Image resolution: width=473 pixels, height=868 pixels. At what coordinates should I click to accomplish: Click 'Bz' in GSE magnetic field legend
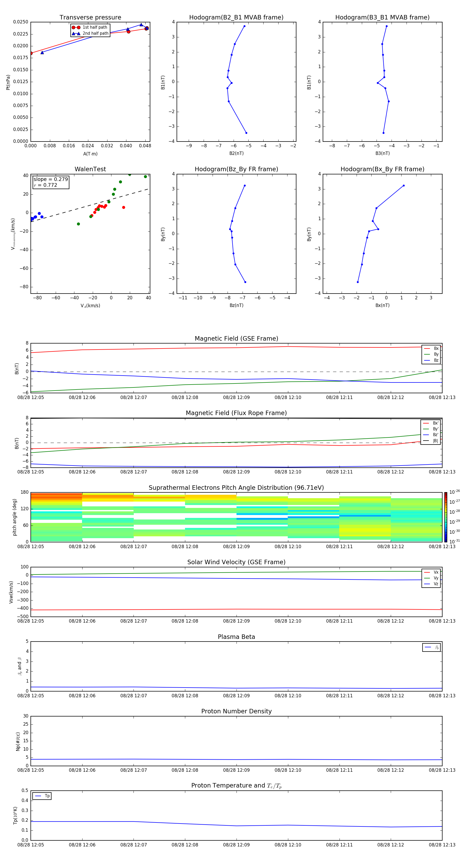coord(436,360)
